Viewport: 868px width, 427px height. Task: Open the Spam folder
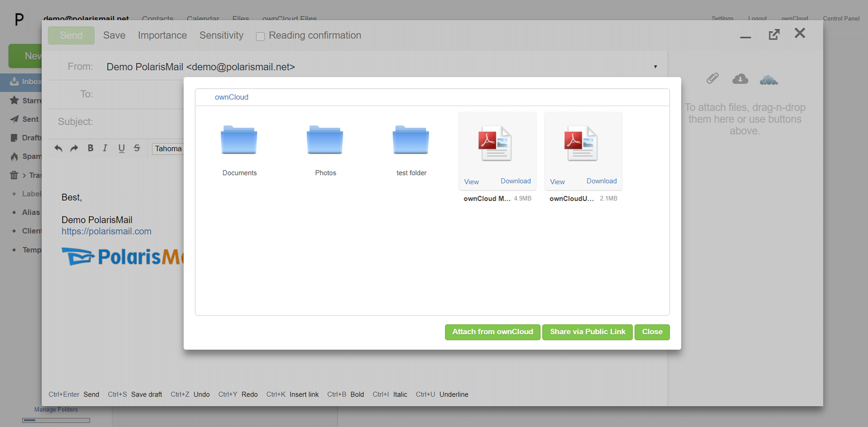coord(25,156)
